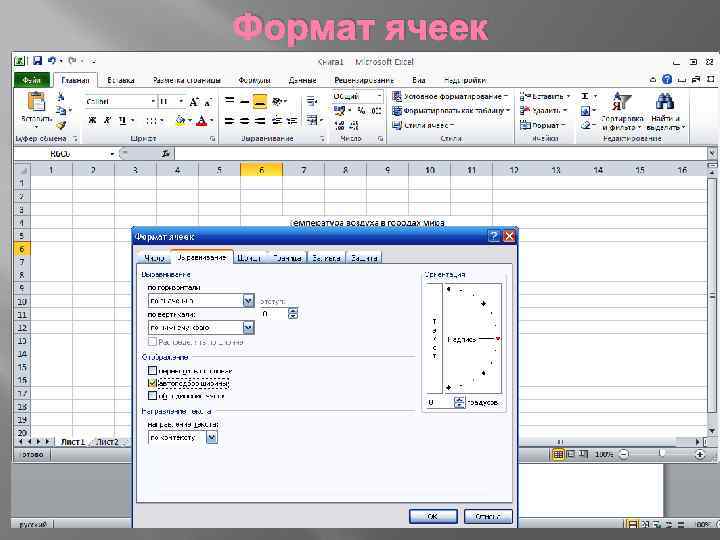The height and width of the screenshot is (540, 720).
Task: Click the center text icon
Action: (245, 121)
